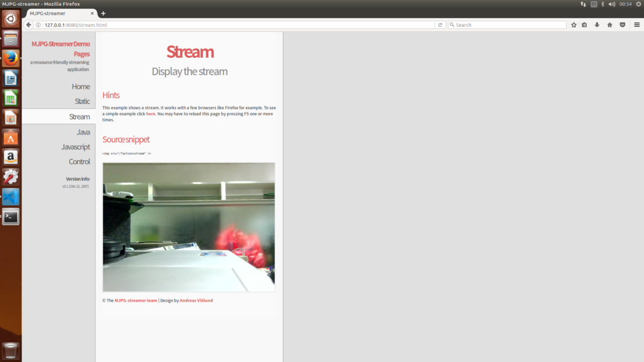Show bookmarks list icon in the toolbar
Screen dimensions: 644x362
click(585, 25)
